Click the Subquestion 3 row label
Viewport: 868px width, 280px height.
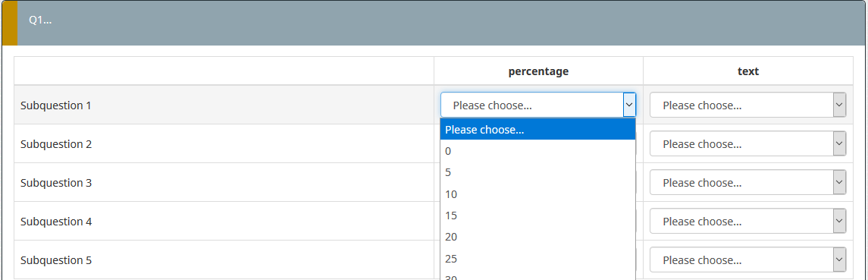56,182
